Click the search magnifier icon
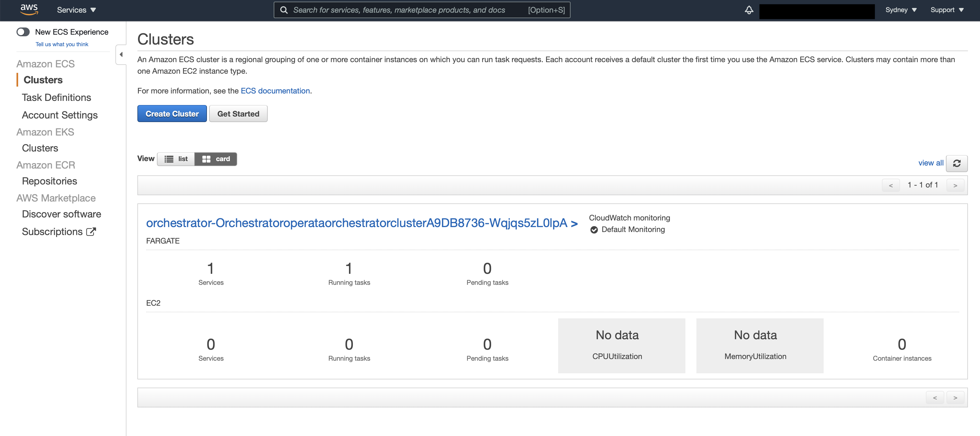The height and width of the screenshot is (436, 980). (x=284, y=10)
